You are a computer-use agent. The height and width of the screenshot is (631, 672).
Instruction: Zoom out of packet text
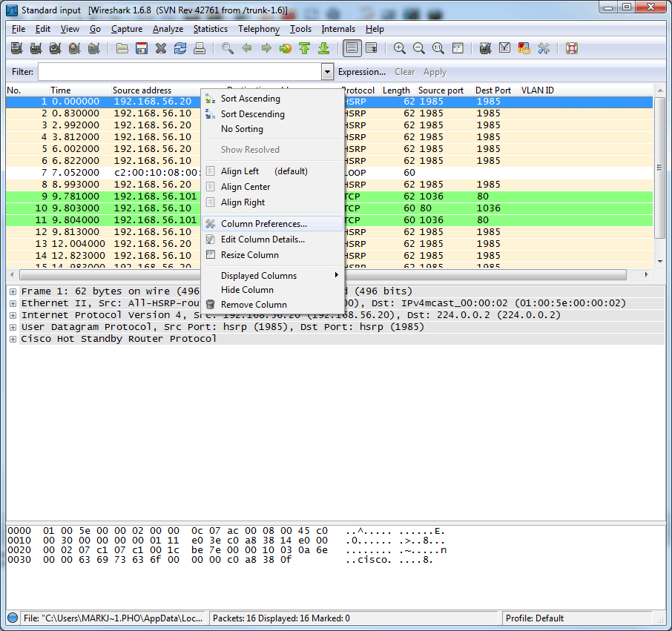[x=419, y=48]
